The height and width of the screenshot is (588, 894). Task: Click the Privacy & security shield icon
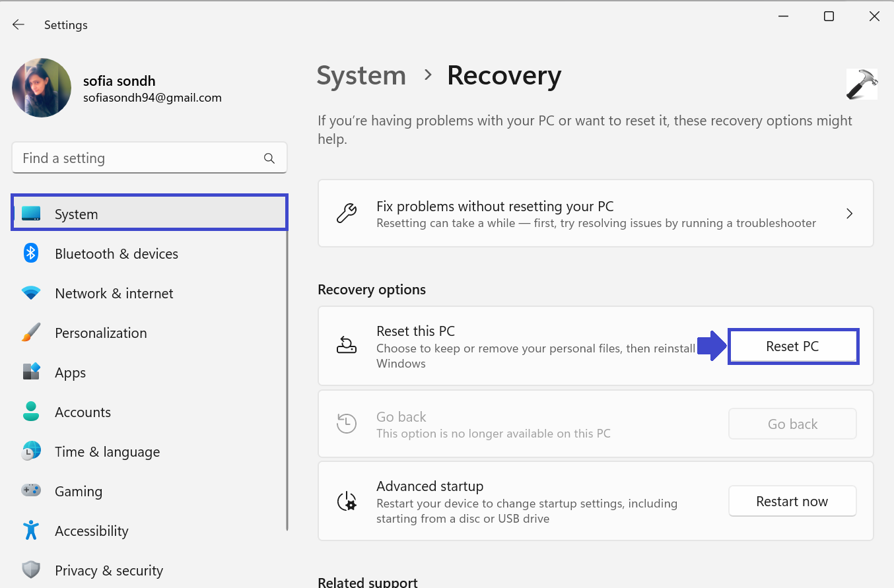(31, 570)
